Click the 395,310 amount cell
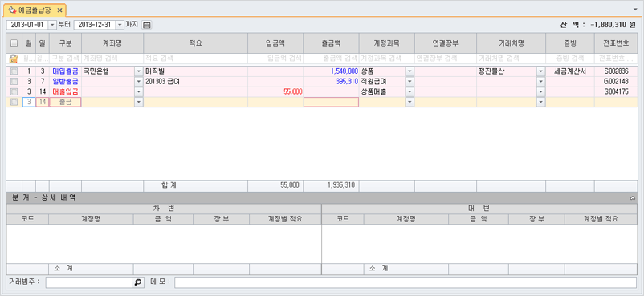This screenshot has height=296, width=644. 331,81
